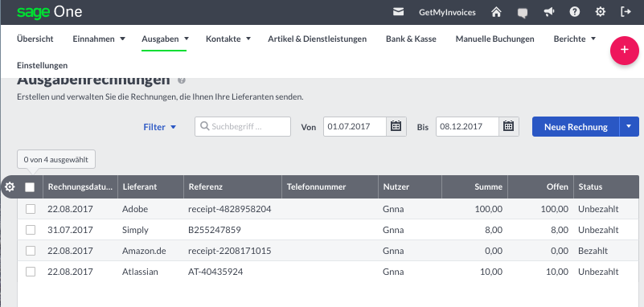Open the Neue Rechnung dropdown arrow
Image resolution: width=644 pixels, height=307 pixels.
click(x=629, y=126)
